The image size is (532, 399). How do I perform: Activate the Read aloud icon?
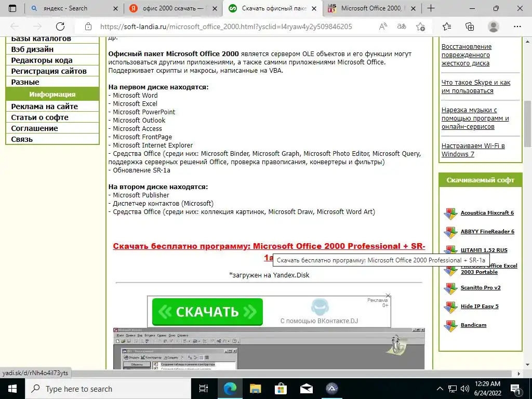pyautogui.click(x=383, y=26)
